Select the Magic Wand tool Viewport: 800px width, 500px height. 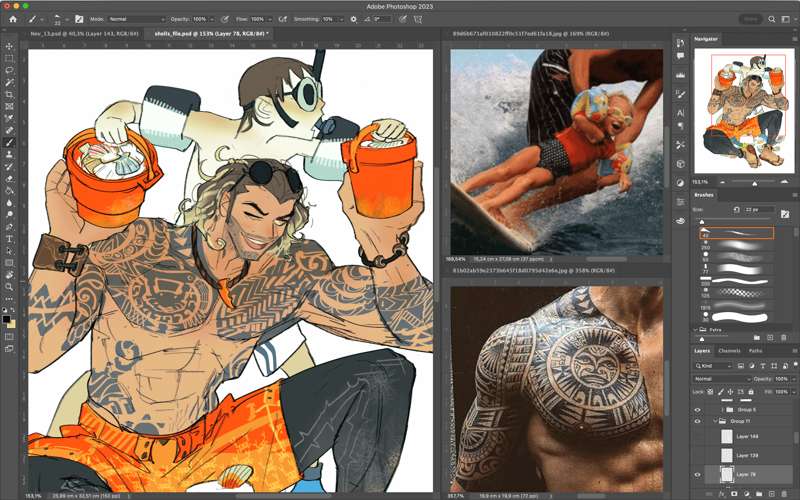point(9,83)
